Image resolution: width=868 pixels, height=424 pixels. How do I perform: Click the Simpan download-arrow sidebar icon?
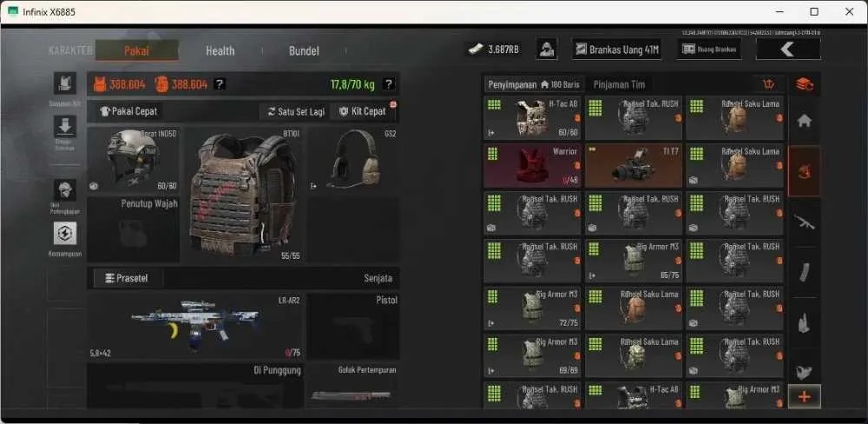[65, 126]
